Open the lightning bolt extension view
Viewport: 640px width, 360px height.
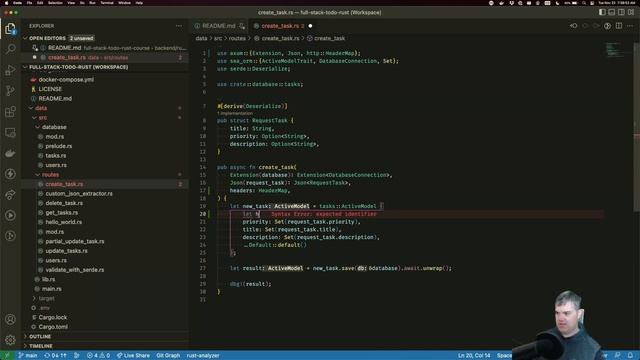[x=10, y=174]
